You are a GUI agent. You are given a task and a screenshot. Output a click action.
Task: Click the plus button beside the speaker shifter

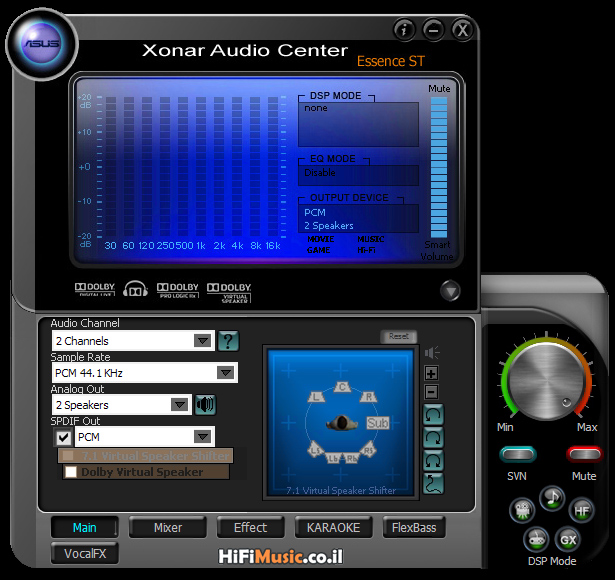(431, 373)
